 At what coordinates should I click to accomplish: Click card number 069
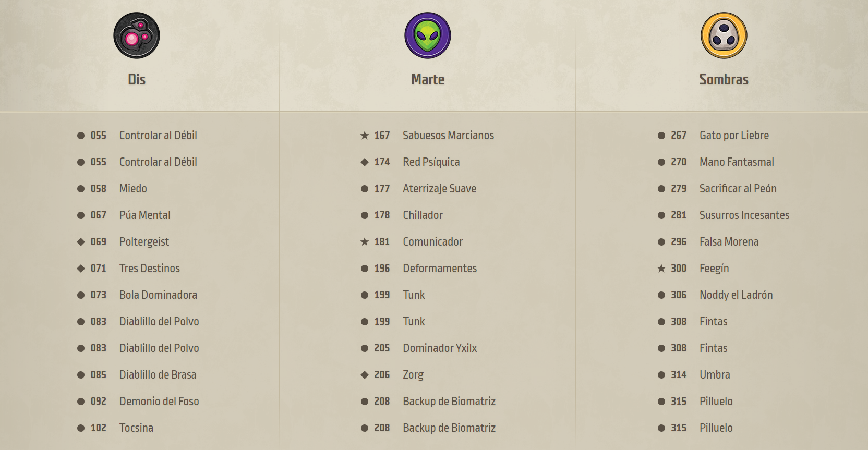[99, 241]
